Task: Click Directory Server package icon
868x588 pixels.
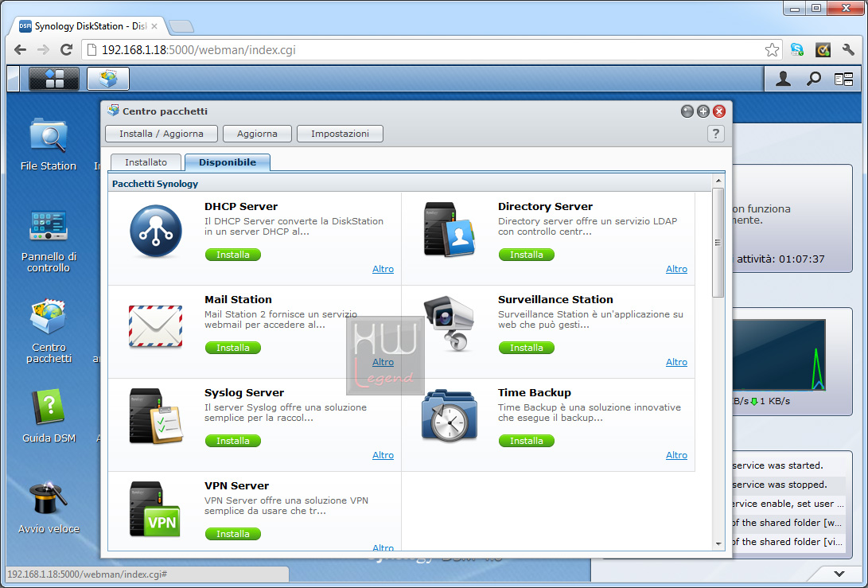Action: point(449,230)
